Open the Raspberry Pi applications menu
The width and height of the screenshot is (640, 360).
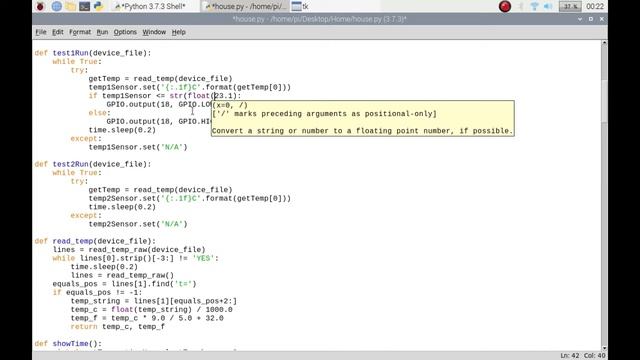pyautogui.click(x=40, y=6)
